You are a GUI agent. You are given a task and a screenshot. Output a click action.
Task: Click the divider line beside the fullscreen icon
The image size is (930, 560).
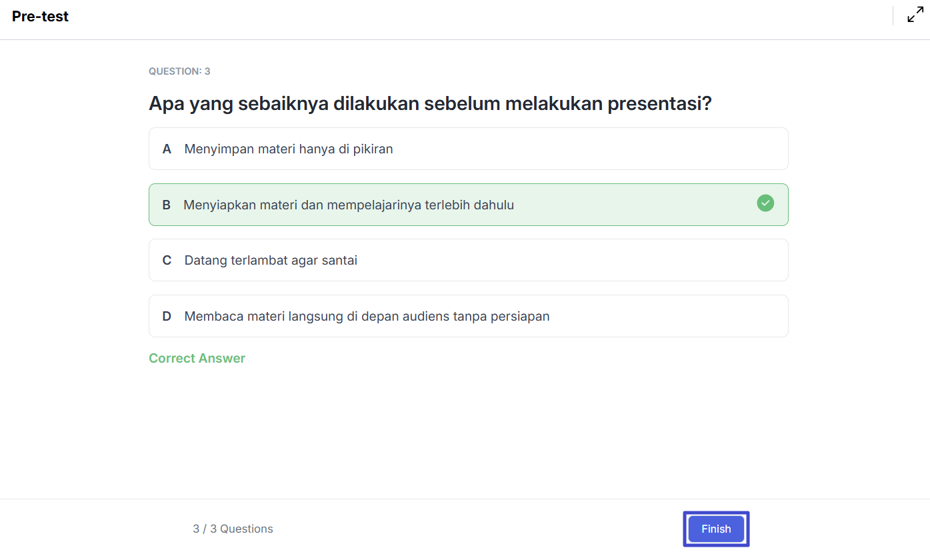coord(893,16)
